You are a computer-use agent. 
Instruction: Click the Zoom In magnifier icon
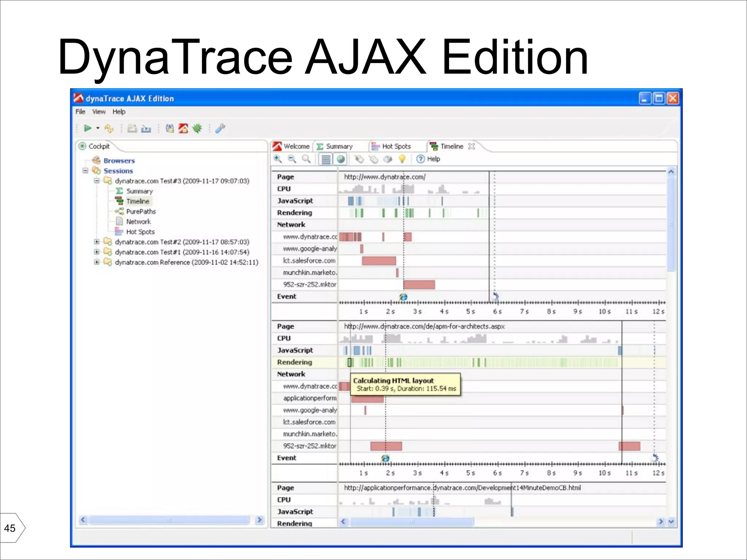click(278, 159)
